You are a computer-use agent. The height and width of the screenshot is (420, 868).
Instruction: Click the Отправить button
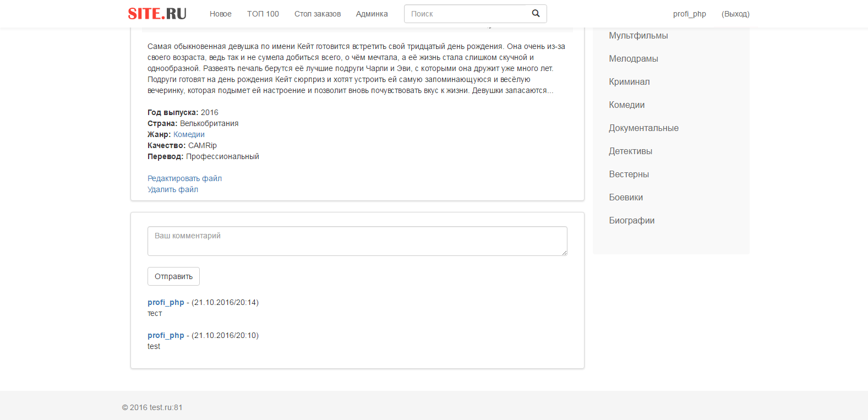pyautogui.click(x=173, y=276)
